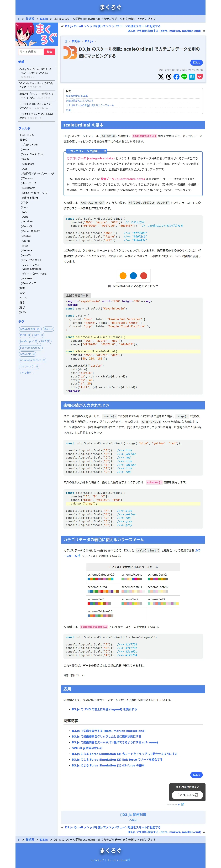Screen dimensions: 221x868
Task: Jump to 'カテゴリデータの着色に使えるカラースキーム' in contents
Action: [x=90, y=105]
